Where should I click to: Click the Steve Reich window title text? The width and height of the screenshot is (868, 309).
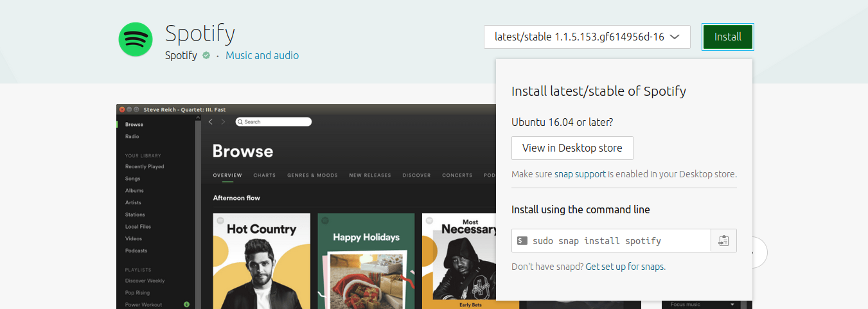184,110
